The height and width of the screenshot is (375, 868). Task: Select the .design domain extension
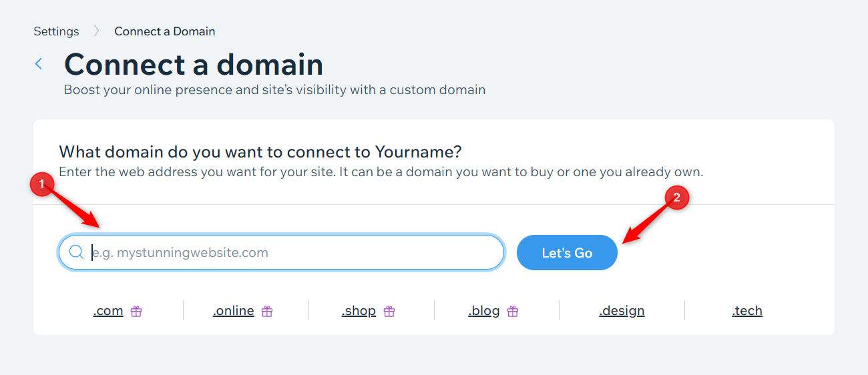tap(622, 311)
